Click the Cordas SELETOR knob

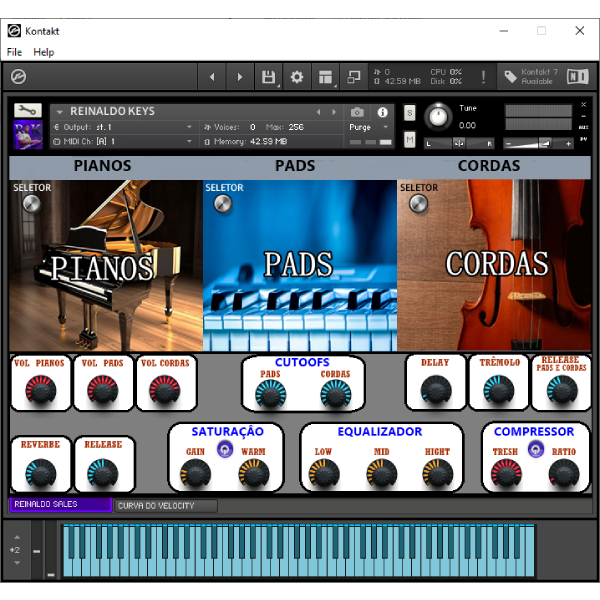click(x=419, y=204)
